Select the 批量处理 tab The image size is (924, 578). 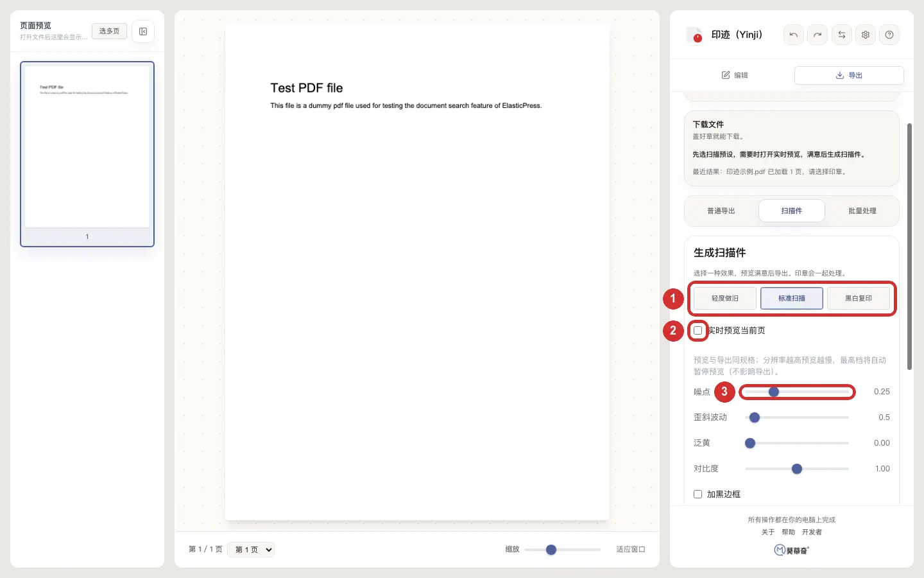(x=862, y=211)
